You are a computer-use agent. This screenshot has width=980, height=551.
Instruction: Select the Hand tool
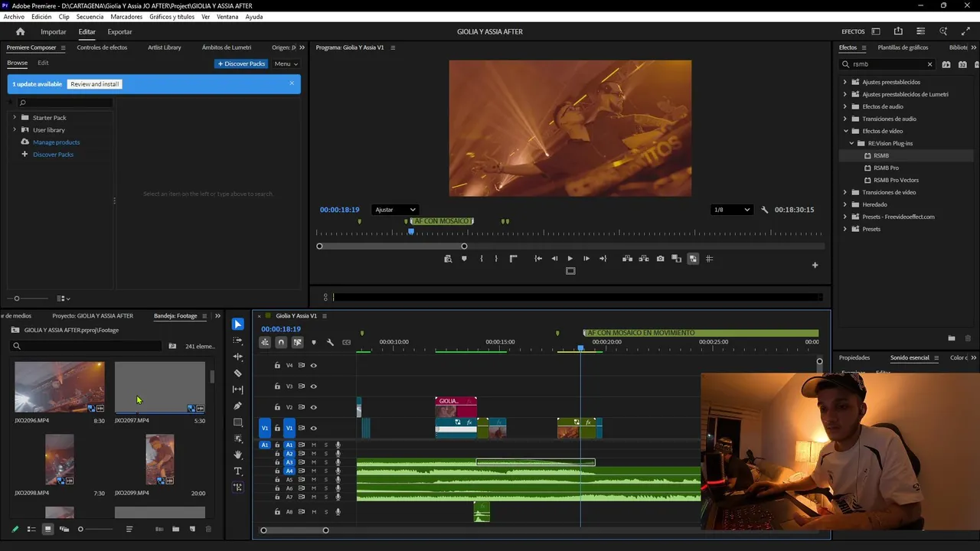(x=237, y=455)
